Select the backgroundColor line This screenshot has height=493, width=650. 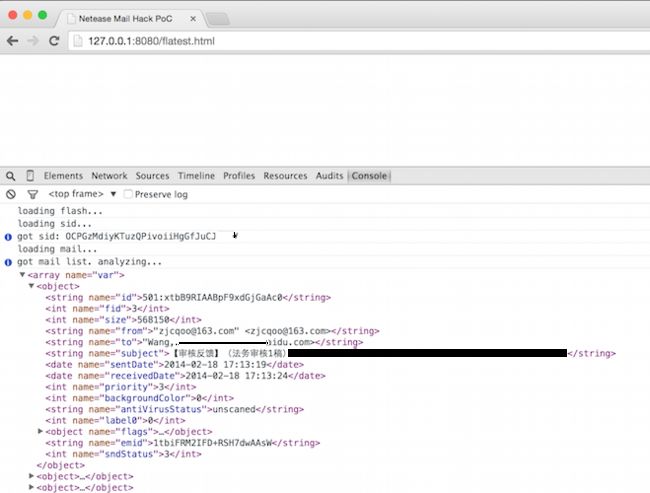(140, 398)
